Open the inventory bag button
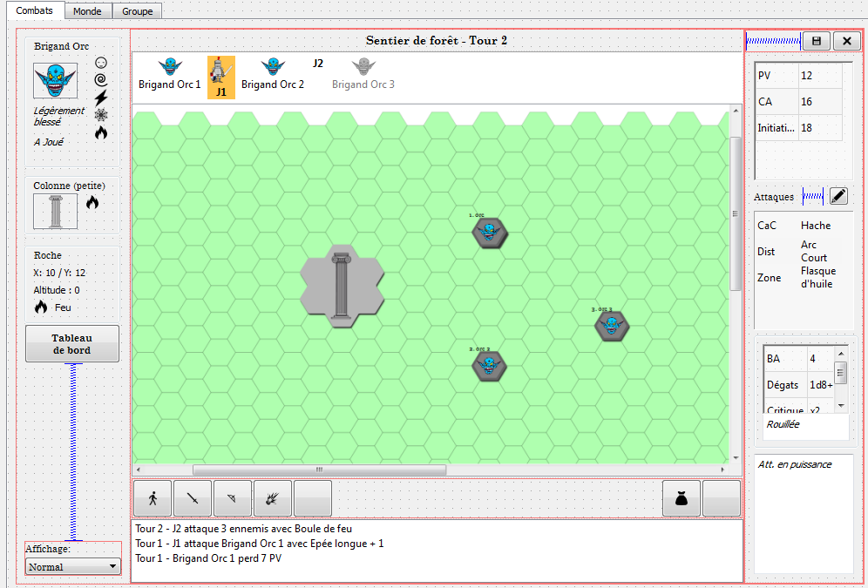Viewport: 868px width, 588px height. pyautogui.click(x=682, y=498)
